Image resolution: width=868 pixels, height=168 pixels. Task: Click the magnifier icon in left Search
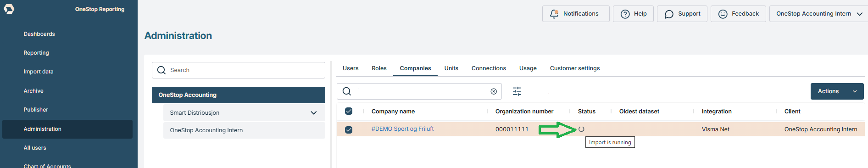tap(161, 70)
